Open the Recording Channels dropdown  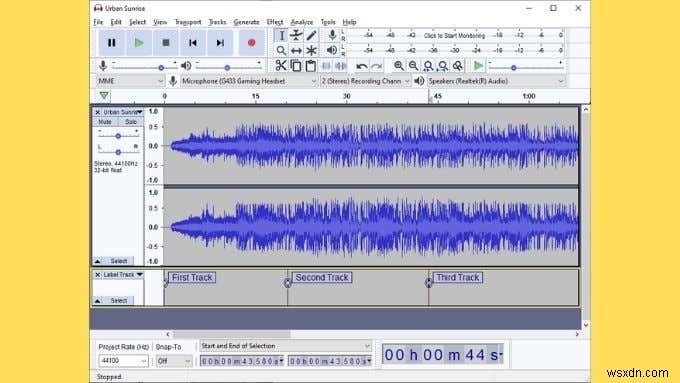point(365,81)
